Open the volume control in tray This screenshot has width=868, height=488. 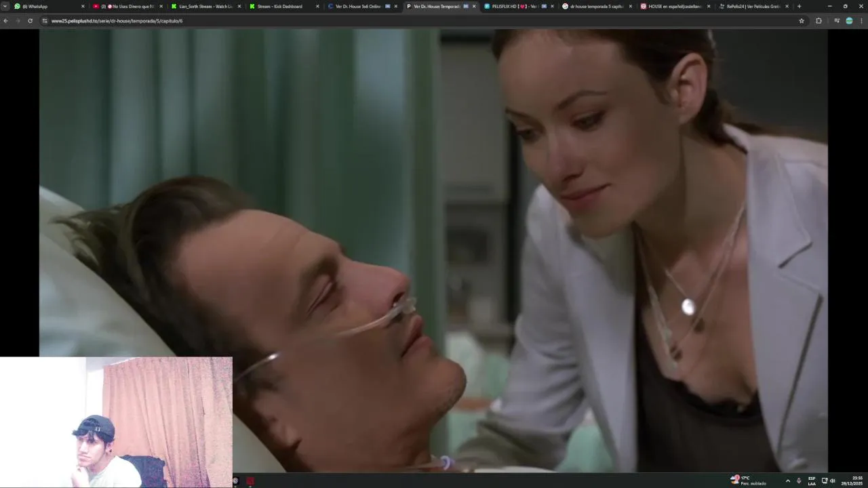(833, 481)
